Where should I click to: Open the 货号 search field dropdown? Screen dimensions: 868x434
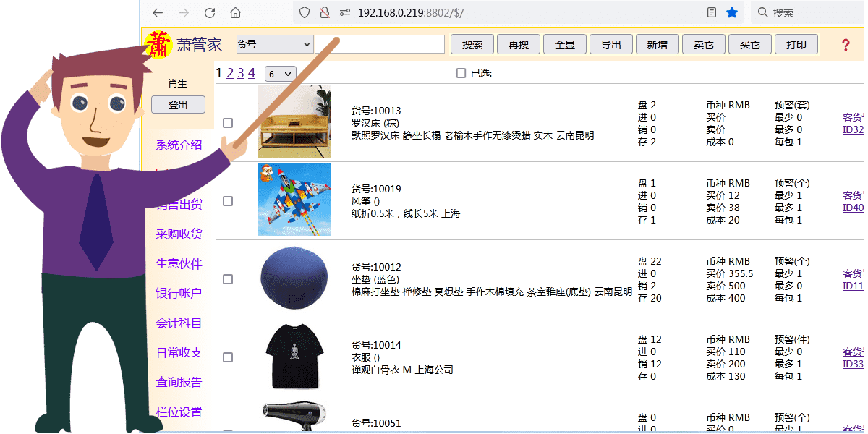point(274,43)
